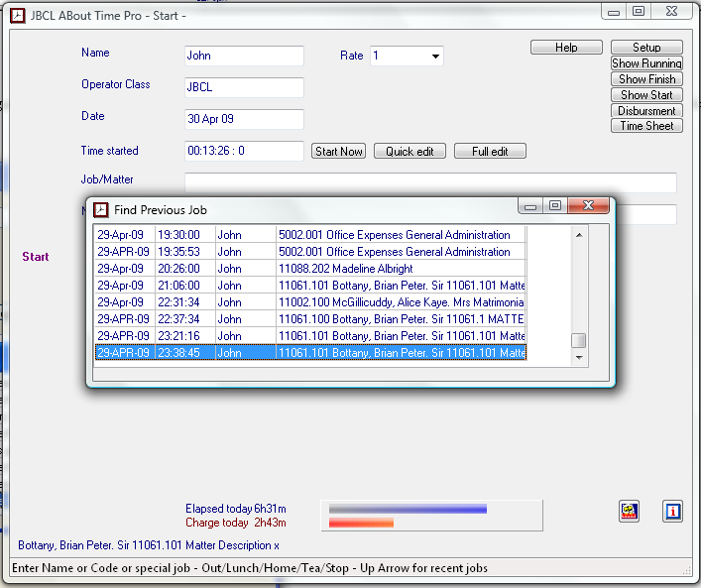701x588 pixels.
Task: Click the Job/Matter input field
Action: tap(430, 182)
